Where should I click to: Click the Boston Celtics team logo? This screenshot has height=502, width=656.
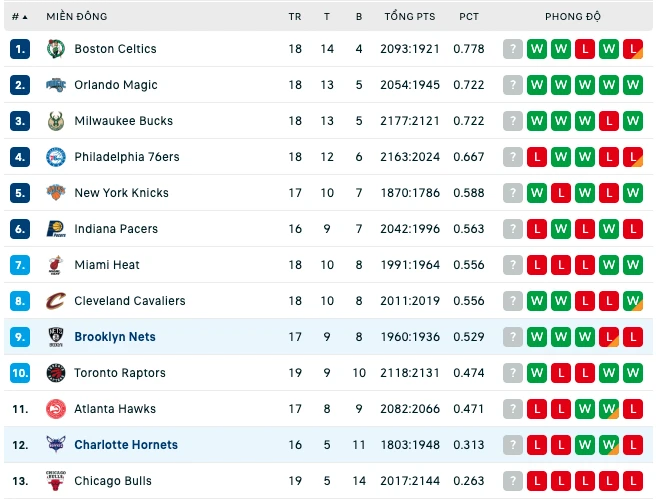tap(56, 49)
